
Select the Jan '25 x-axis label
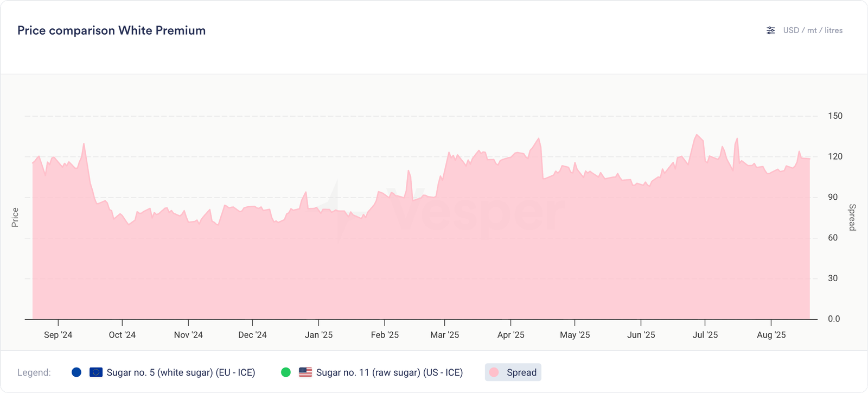[x=318, y=335]
